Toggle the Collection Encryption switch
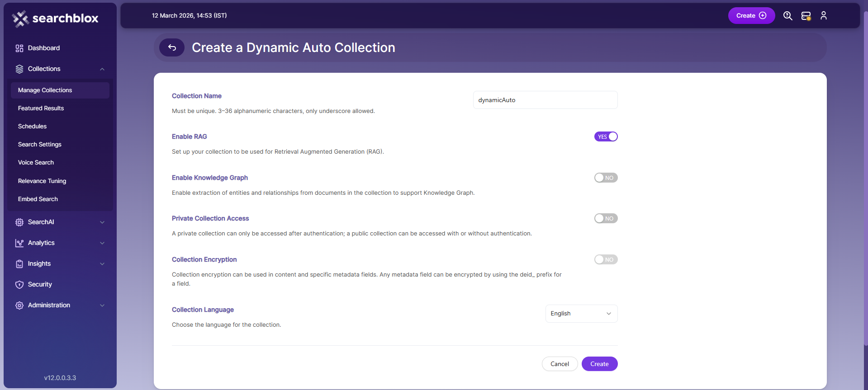Viewport: 868px width, 390px height. [x=606, y=259]
